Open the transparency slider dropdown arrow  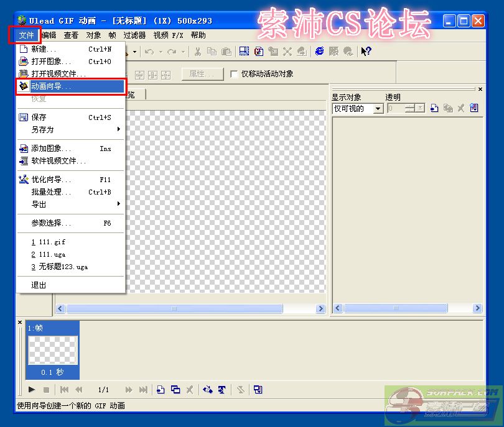421,108
